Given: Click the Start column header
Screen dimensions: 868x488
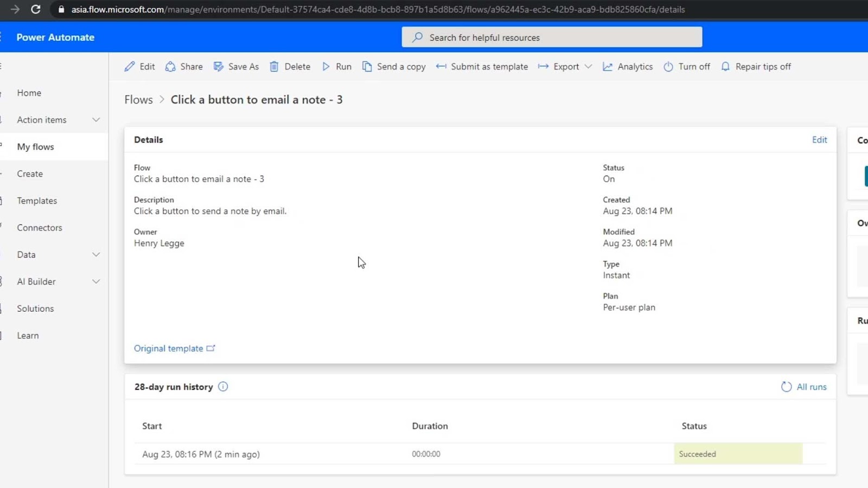Looking at the screenshot, I should tap(152, 426).
